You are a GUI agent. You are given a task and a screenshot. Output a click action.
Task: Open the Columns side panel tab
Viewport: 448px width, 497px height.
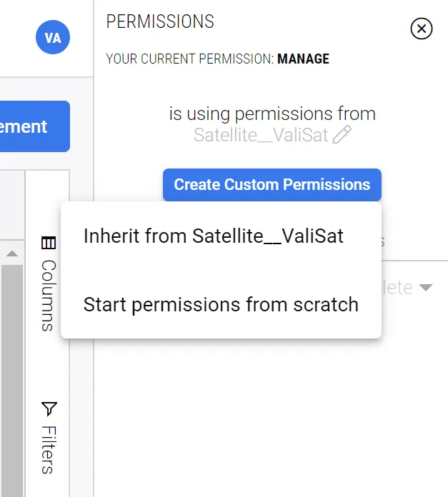(x=49, y=284)
